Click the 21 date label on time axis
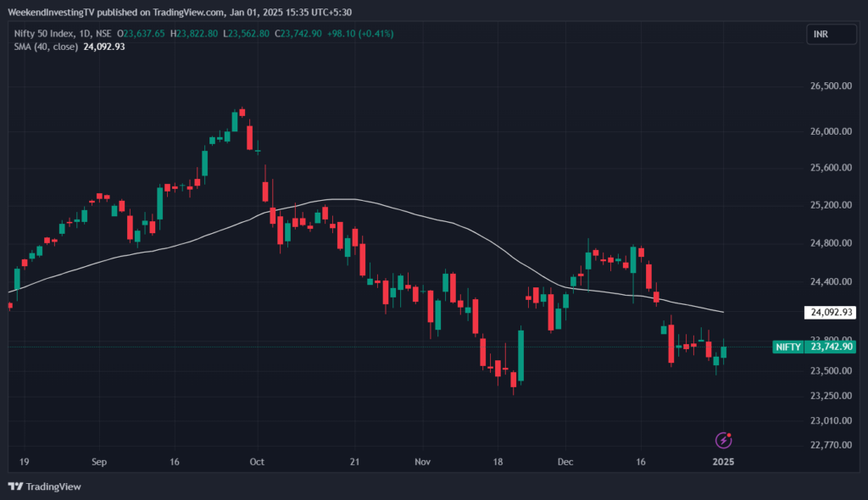Image resolution: width=868 pixels, height=500 pixels. pyautogui.click(x=354, y=462)
